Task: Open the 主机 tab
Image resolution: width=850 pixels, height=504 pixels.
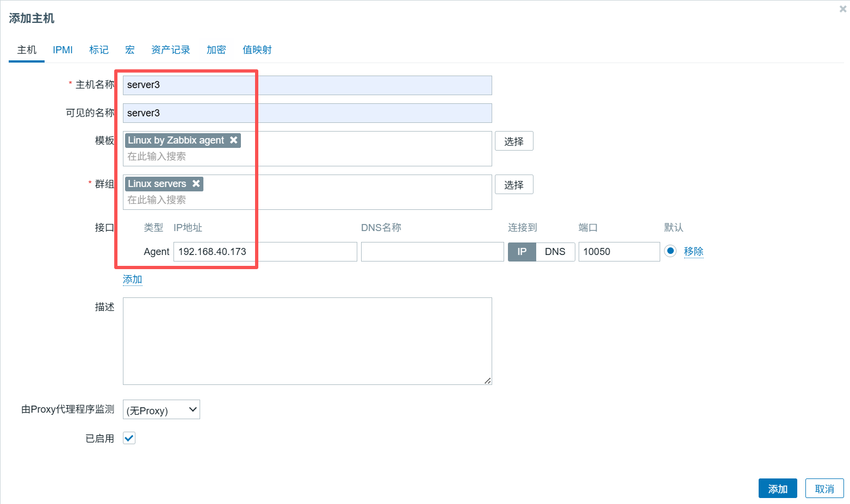Action: 27,50
